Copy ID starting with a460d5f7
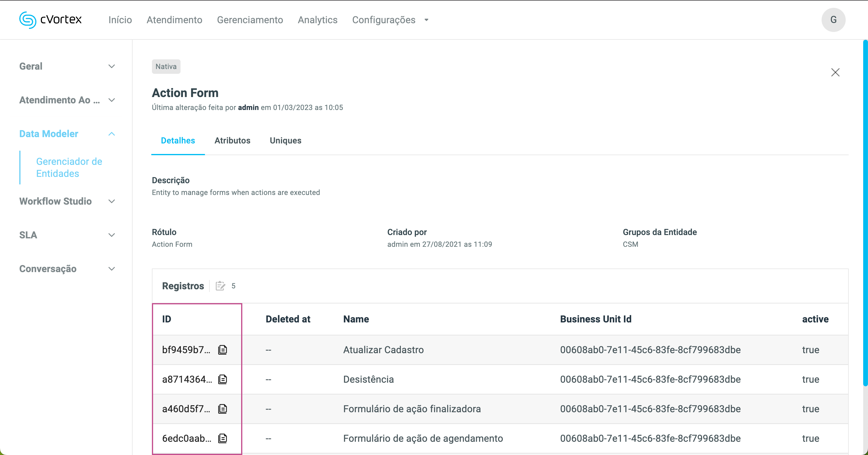868x455 pixels. tap(222, 409)
